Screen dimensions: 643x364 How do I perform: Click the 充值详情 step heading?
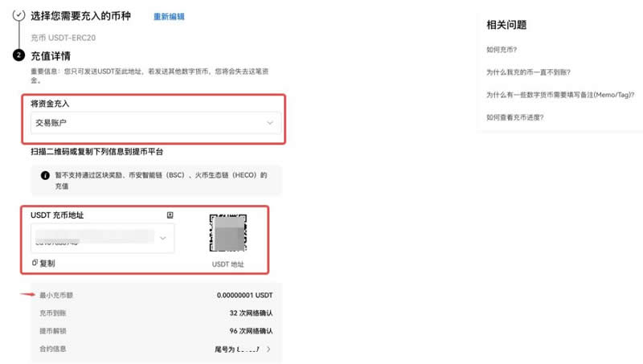pyautogui.click(x=51, y=56)
